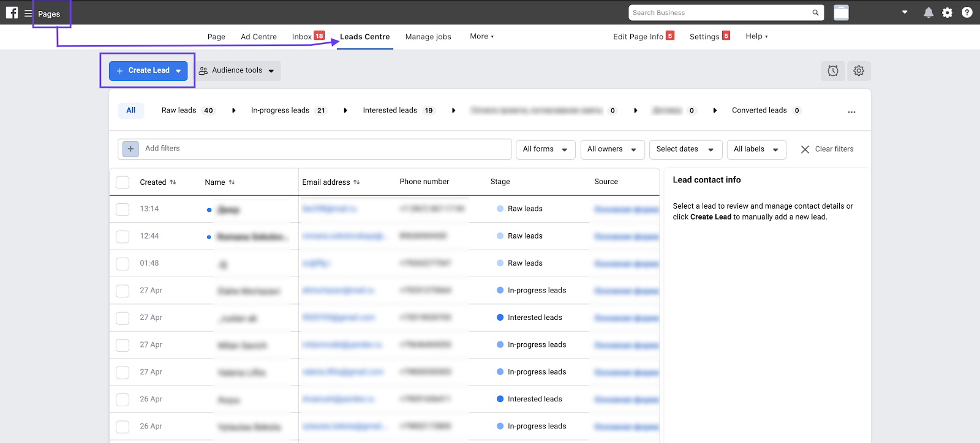
Task: Click the help question mark icon
Action: coord(967,12)
